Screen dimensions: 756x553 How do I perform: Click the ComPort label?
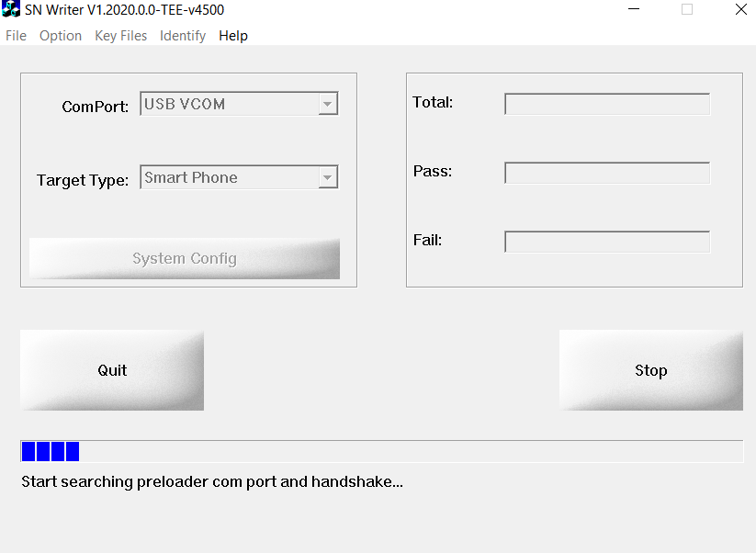click(x=95, y=107)
